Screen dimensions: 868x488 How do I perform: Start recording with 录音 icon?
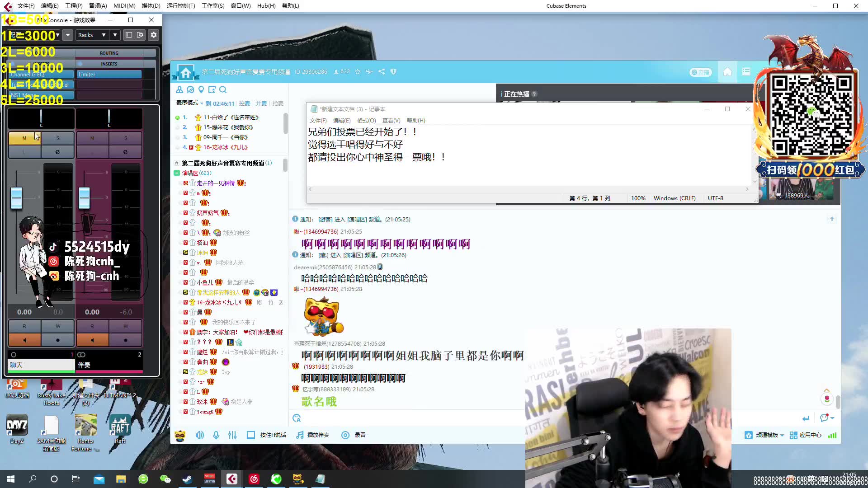345,435
